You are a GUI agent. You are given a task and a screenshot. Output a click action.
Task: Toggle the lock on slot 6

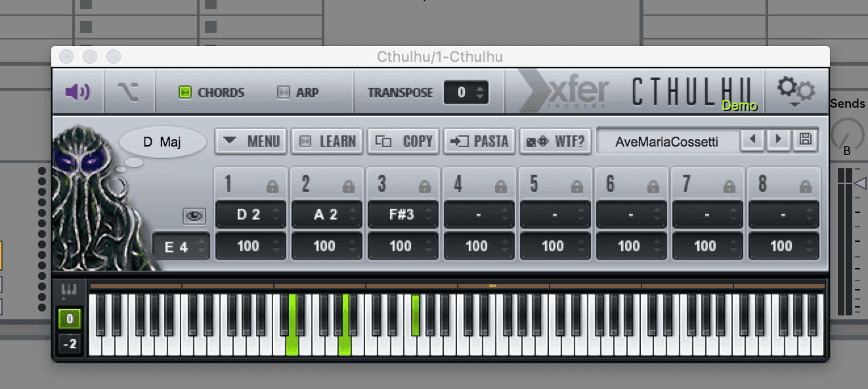click(x=653, y=187)
